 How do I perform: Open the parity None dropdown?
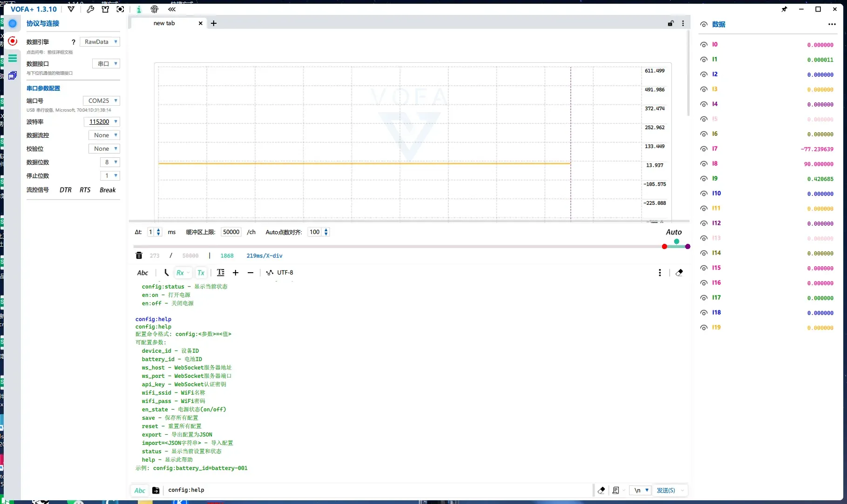104,149
